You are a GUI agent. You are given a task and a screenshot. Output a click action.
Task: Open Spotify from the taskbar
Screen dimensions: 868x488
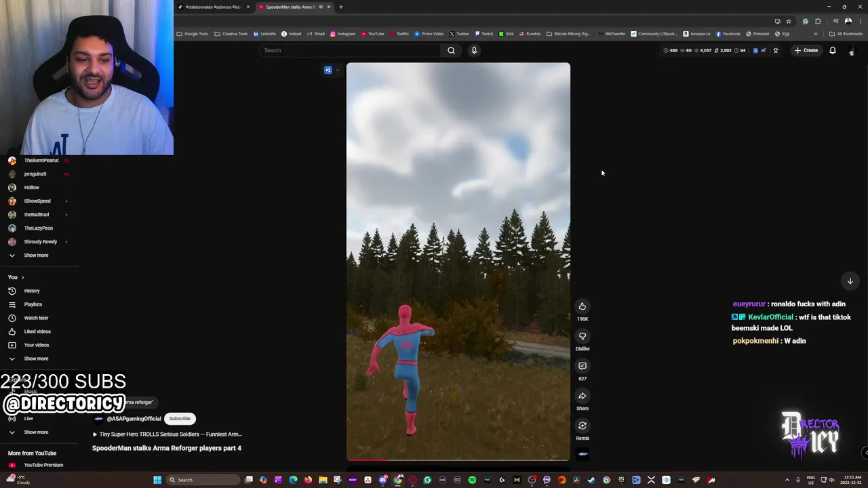(x=473, y=480)
